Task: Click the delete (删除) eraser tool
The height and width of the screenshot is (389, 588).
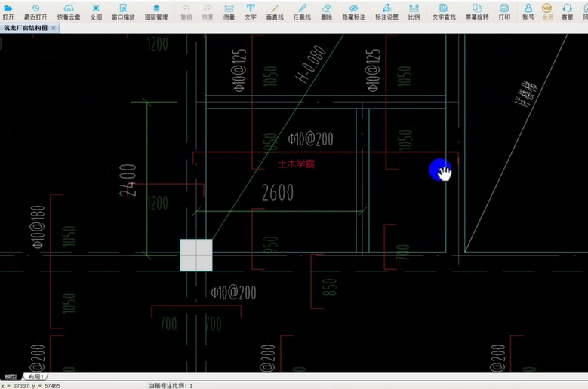Action: point(326,11)
